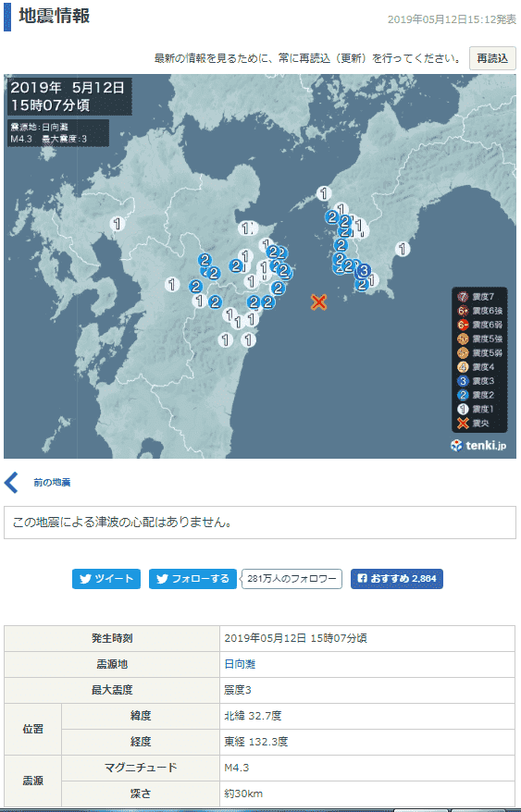Click the 東経 132.3度 longitude cell
Screen dimensions: 521x812
367,742
